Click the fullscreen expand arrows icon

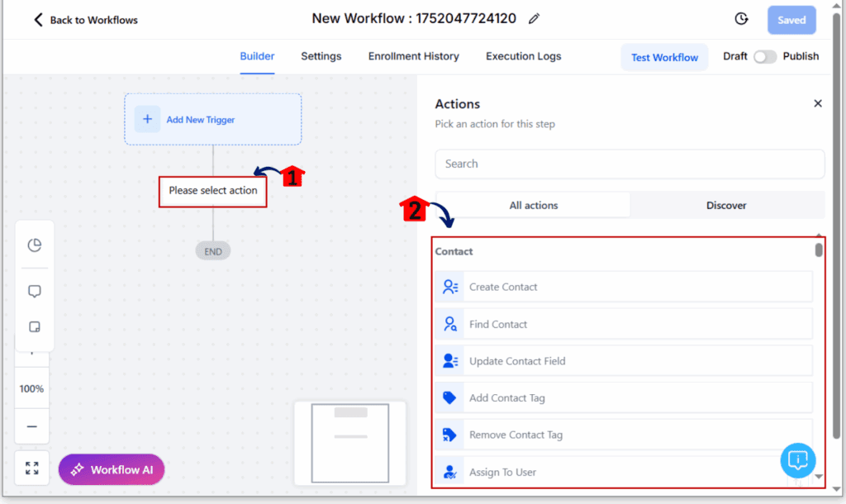pos(32,468)
